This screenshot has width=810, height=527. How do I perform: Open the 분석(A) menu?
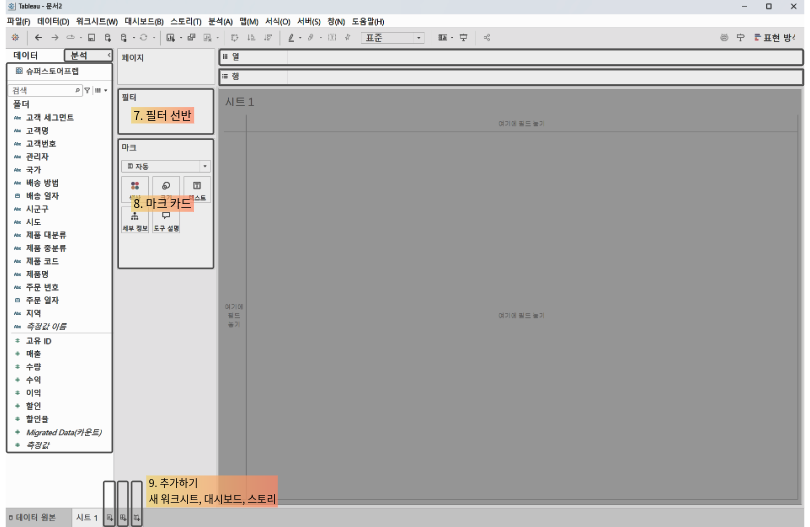click(220, 21)
